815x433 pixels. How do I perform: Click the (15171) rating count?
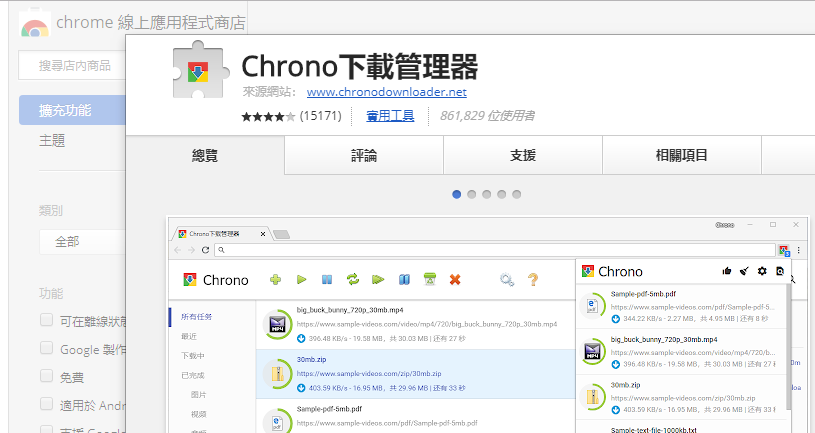tap(321, 116)
